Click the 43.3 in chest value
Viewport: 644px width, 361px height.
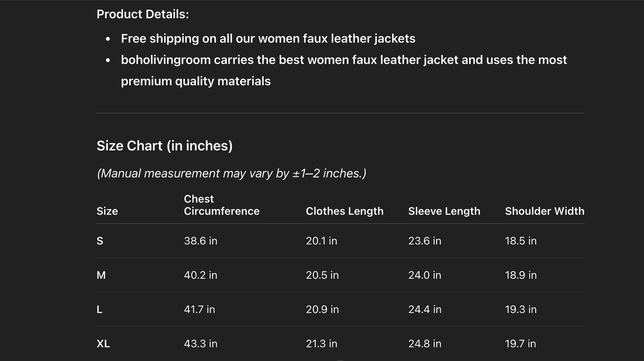click(201, 344)
